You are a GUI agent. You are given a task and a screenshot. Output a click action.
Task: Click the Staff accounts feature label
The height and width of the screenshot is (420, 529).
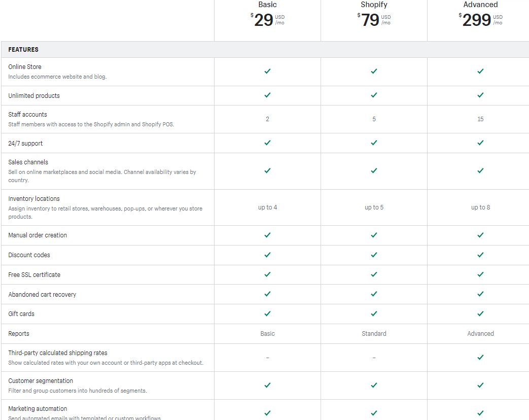[28, 114]
